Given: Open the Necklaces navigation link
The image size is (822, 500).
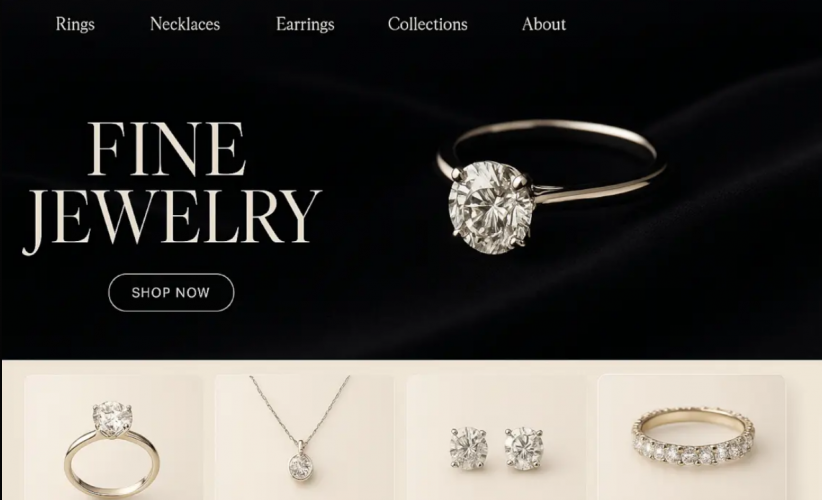Looking at the screenshot, I should tap(185, 24).
